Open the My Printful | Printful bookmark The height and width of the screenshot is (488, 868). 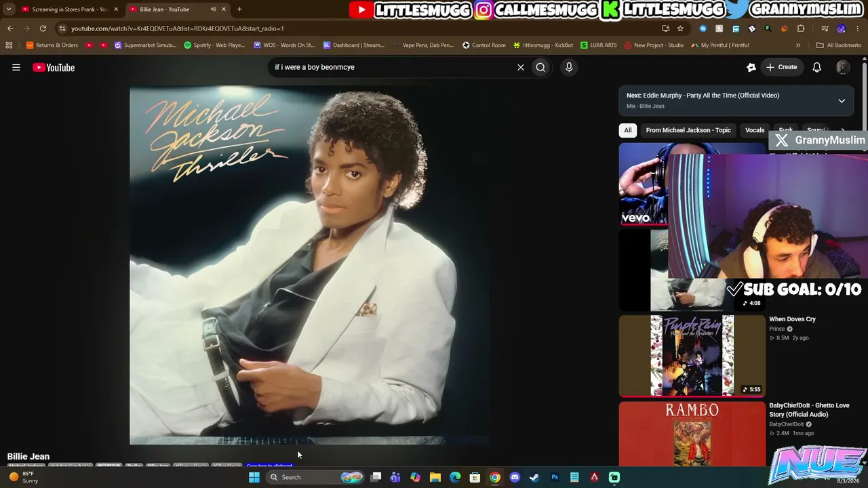coord(720,45)
